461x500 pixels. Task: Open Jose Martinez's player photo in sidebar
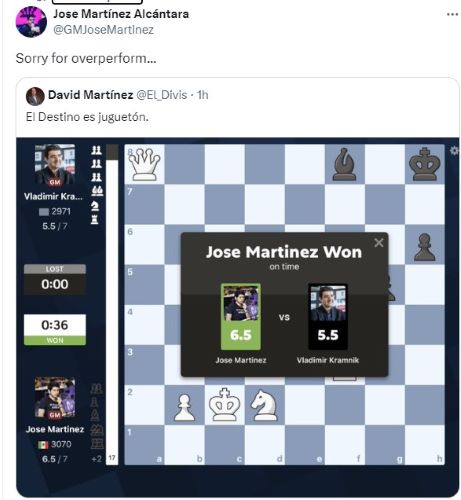coord(55,397)
